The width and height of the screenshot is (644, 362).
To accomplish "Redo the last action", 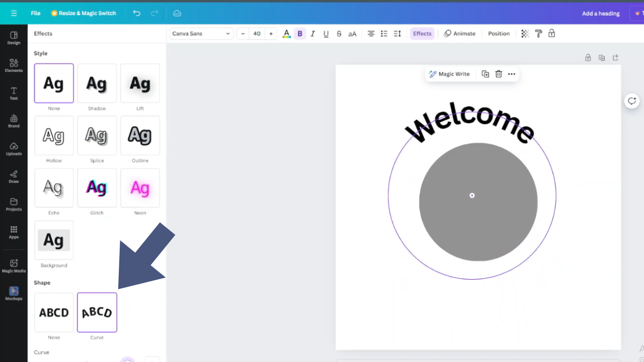I will tap(155, 13).
